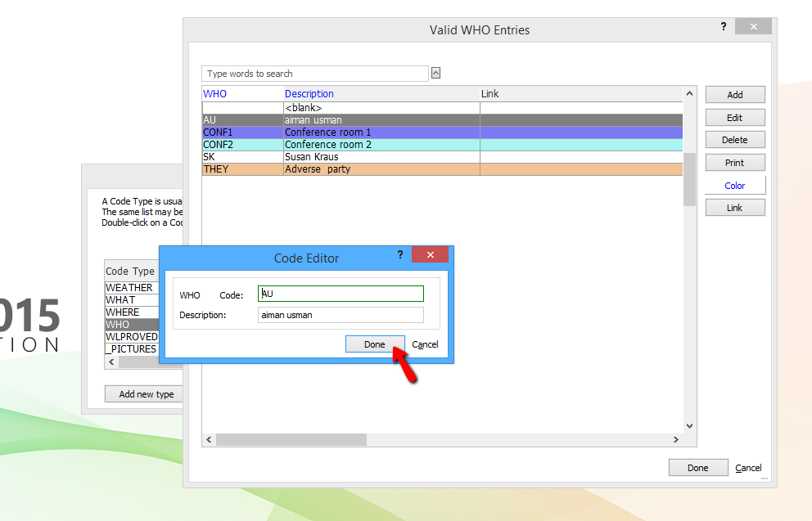Click the right arrow of the horizontal scrollbar
Image resolution: width=812 pixels, height=521 pixels.
tap(677, 439)
